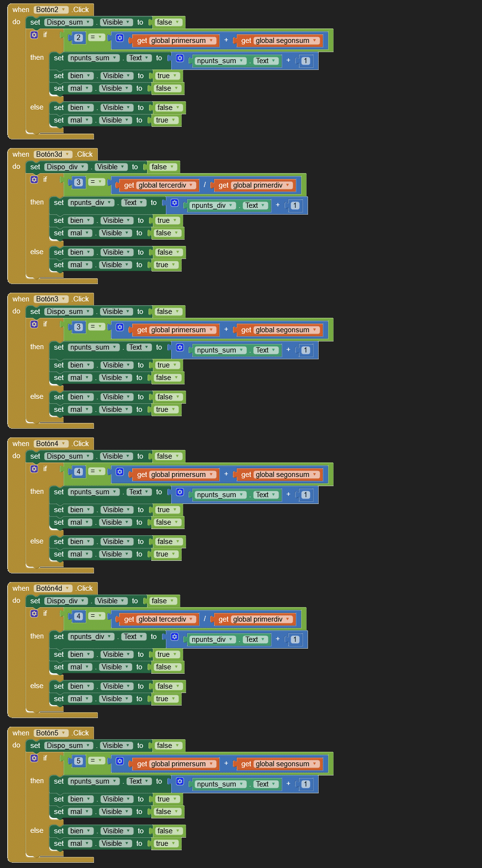
Task: Toggle true value of mal.Visible in Botón5 else-branch
Action: [x=165, y=843]
